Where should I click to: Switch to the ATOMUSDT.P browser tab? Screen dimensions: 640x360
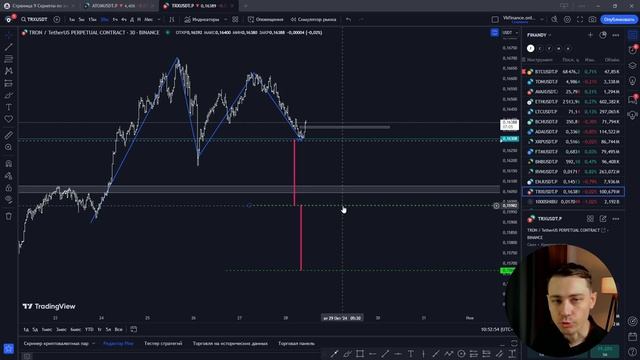coord(118,6)
